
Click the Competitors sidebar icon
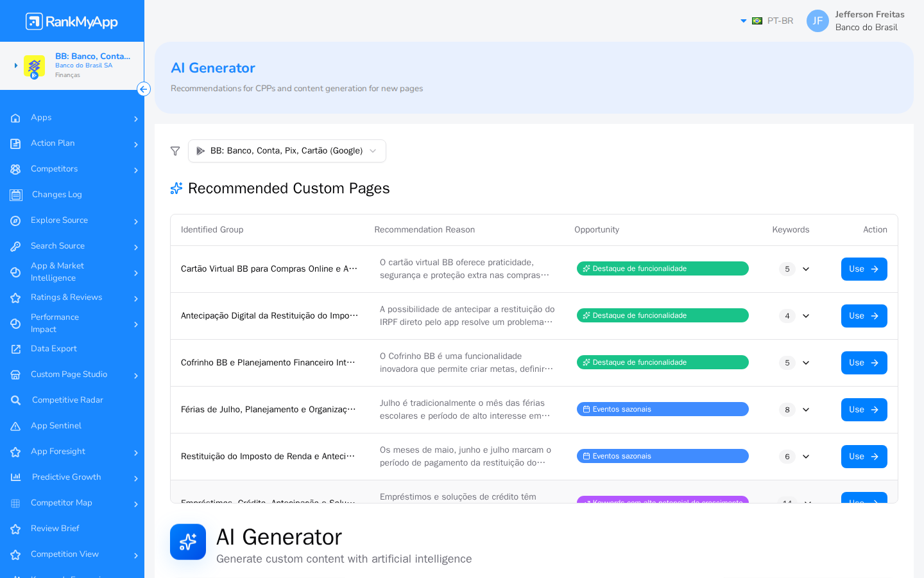click(x=15, y=169)
